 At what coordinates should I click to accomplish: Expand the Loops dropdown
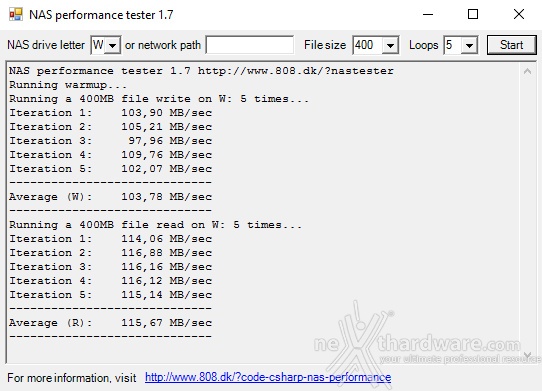pos(469,45)
